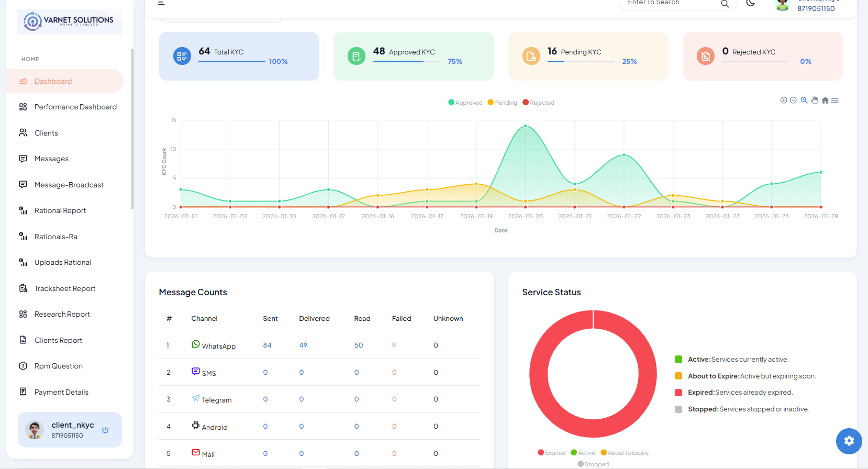
Task: Toggle Stopped in the Service Status legend
Action: coord(593,464)
